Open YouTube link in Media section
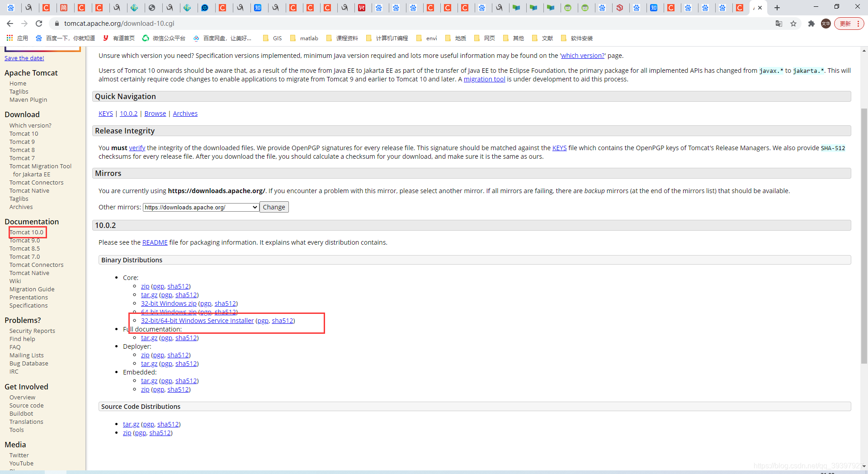 (21, 464)
